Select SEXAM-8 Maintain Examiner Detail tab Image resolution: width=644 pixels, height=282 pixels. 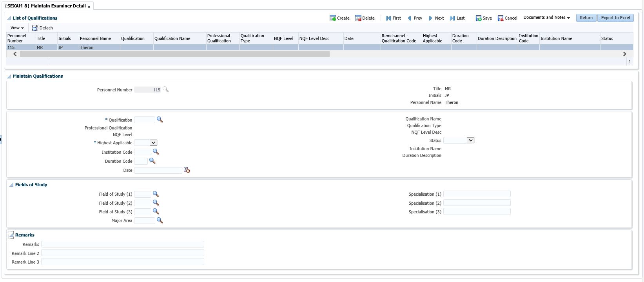45,6
